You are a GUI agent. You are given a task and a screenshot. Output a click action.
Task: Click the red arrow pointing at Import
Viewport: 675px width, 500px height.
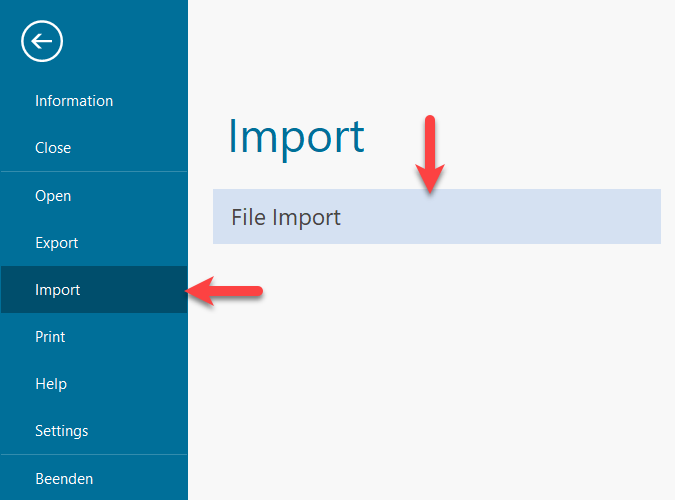[x=225, y=292]
